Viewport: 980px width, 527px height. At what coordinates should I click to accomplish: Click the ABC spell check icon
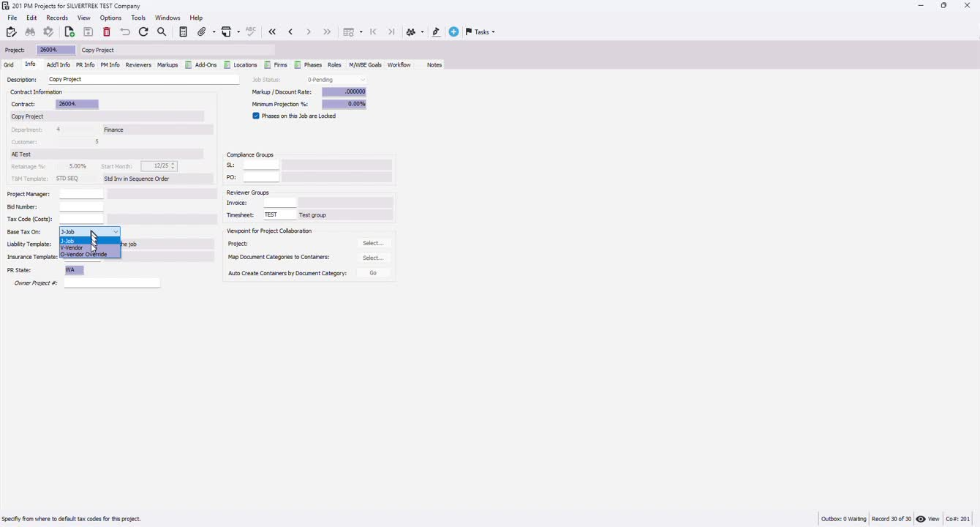(x=251, y=31)
